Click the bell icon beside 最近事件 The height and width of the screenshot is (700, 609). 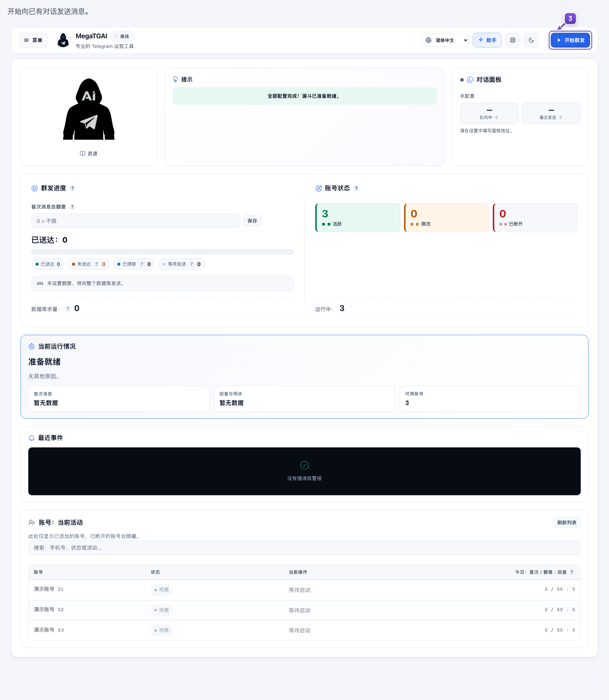point(32,438)
